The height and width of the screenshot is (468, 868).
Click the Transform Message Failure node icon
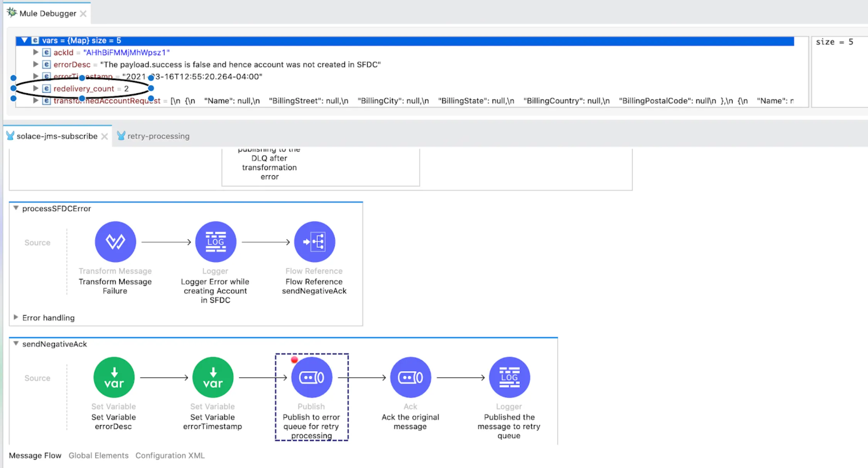[x=115, y=242]
